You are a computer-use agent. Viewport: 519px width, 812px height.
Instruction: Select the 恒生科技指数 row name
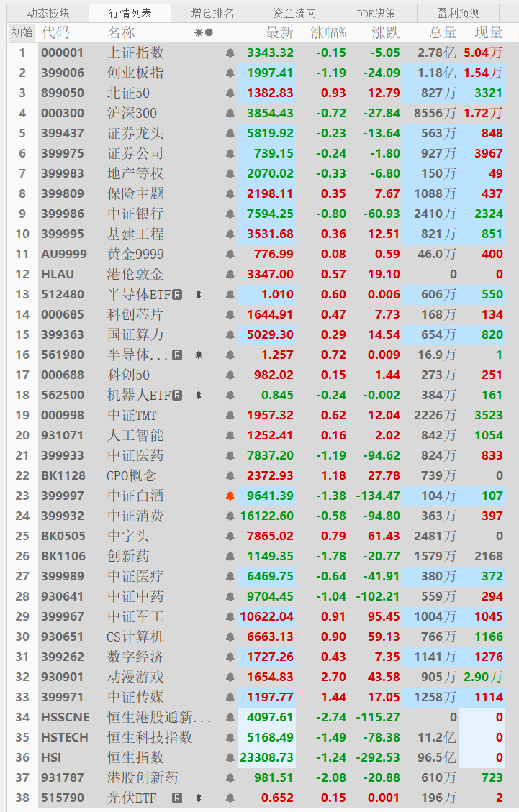coord(150,737)
